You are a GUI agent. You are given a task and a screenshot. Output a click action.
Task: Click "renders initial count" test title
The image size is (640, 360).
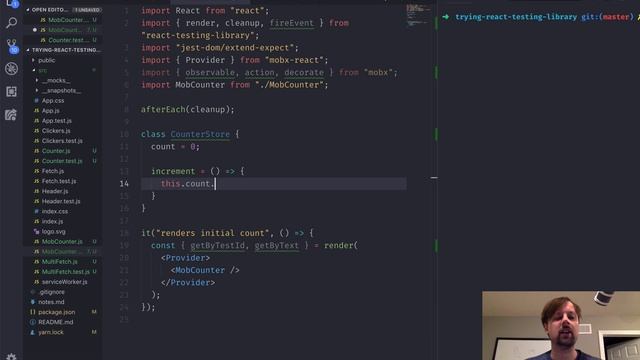[213, 233]
